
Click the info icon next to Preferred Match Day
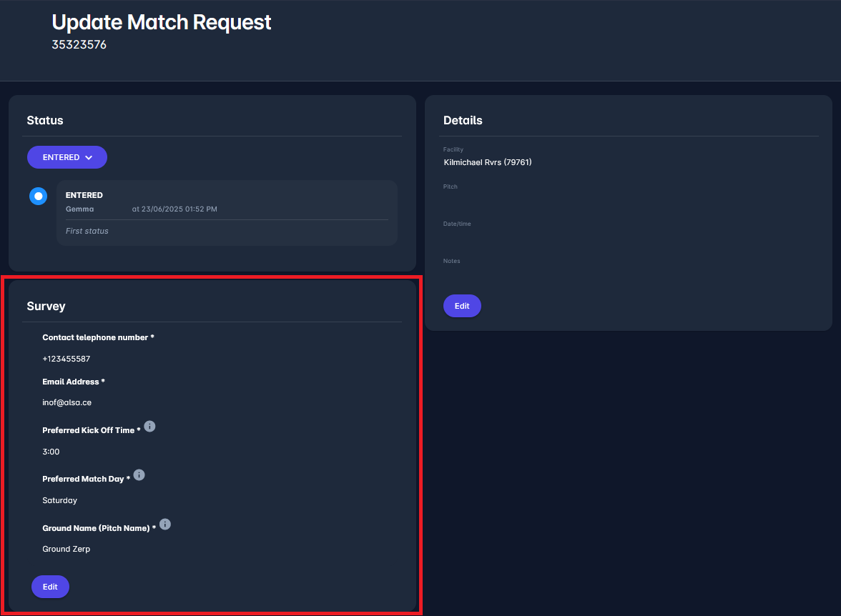point(139,475)
